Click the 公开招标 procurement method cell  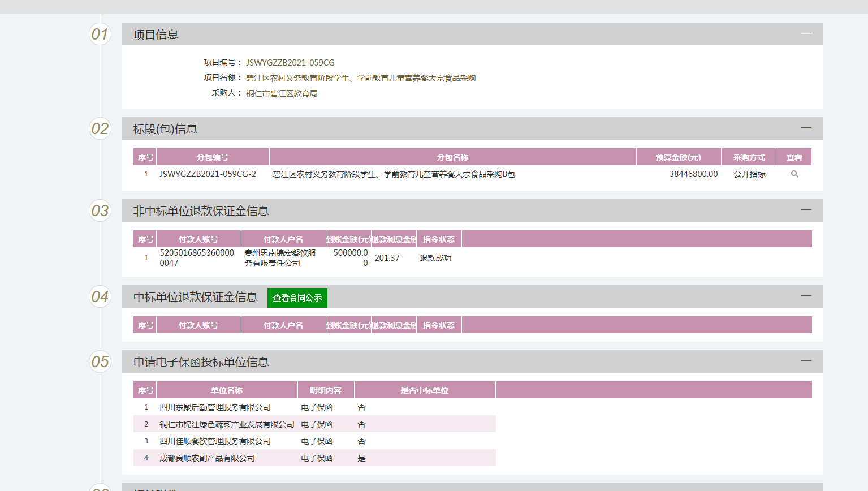[749, 174]
